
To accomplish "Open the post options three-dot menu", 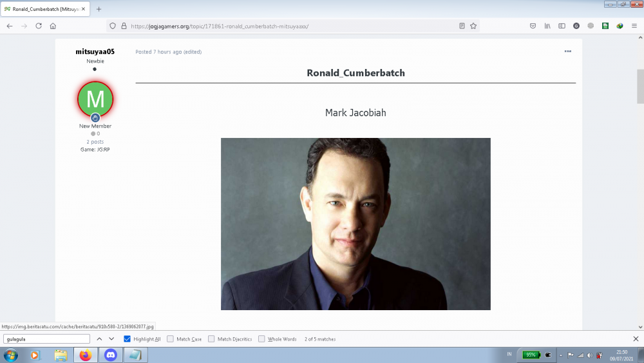I will tap(567, 52).
